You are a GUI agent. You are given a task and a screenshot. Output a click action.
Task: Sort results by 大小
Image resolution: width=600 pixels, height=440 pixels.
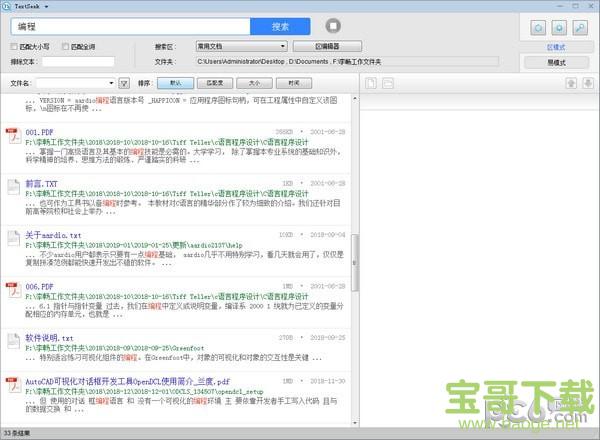pyautogui.click(x=254, y=83)
